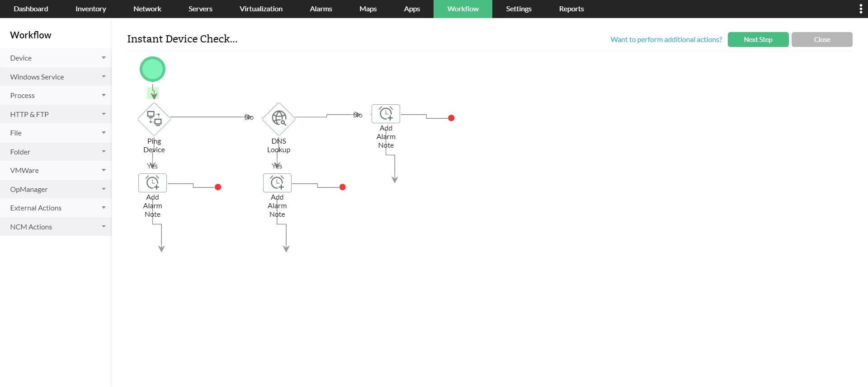868x387 pixels.
Task: Click the 'Yes' label below Ping Device
Action: pyautogui.click(x=152, y=166)
